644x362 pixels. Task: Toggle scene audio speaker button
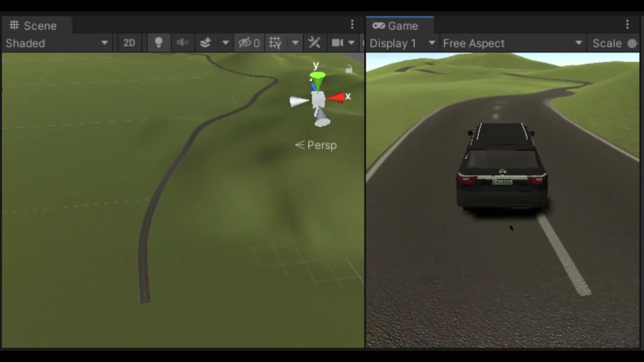point(182,43)
